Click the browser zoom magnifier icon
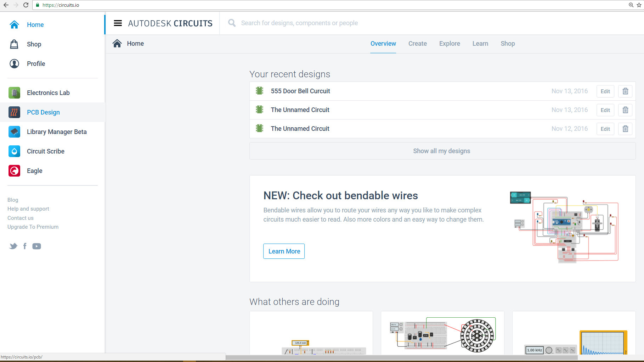 pos(631,5)
